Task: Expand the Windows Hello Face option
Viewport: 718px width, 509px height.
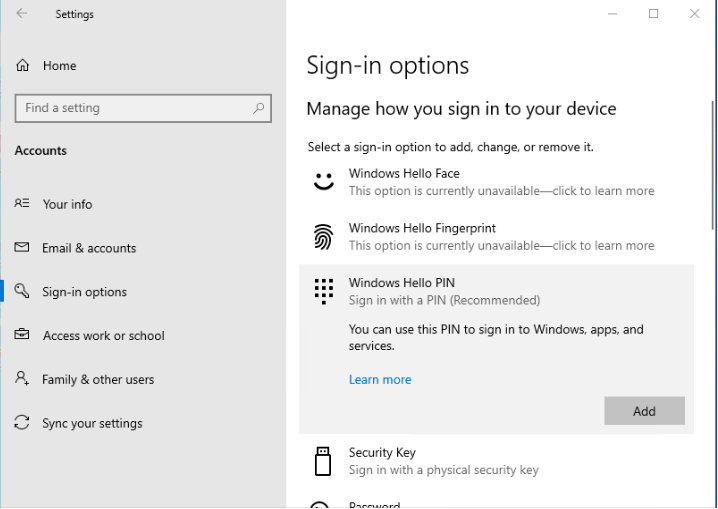Action: [496, 182]
